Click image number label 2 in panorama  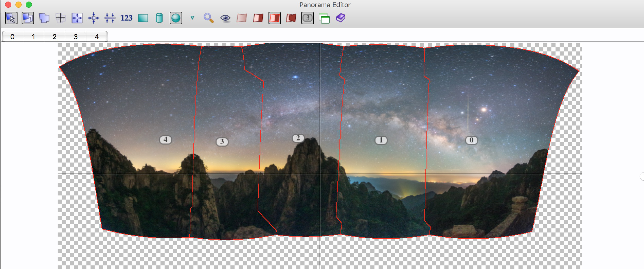point(298,138)
